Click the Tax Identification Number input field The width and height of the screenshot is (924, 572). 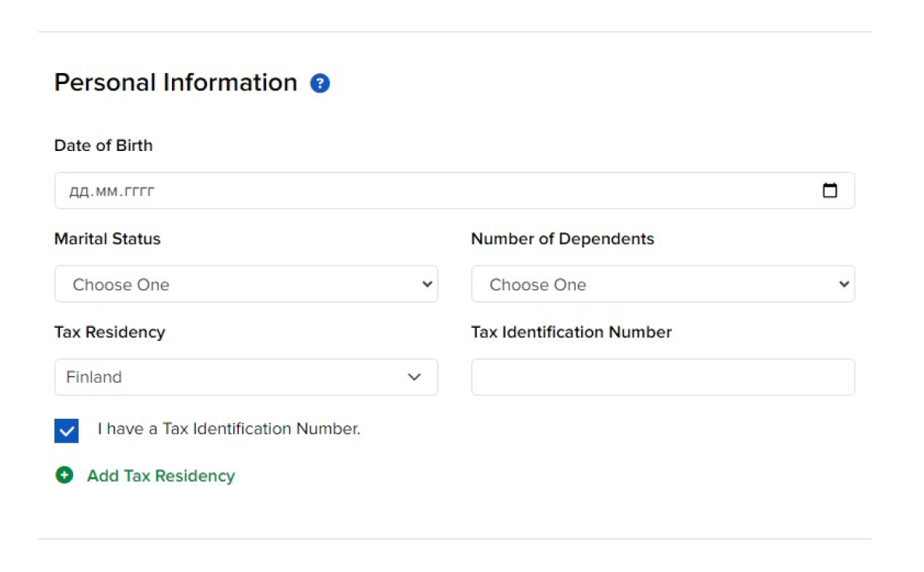[x=663, y=377]
